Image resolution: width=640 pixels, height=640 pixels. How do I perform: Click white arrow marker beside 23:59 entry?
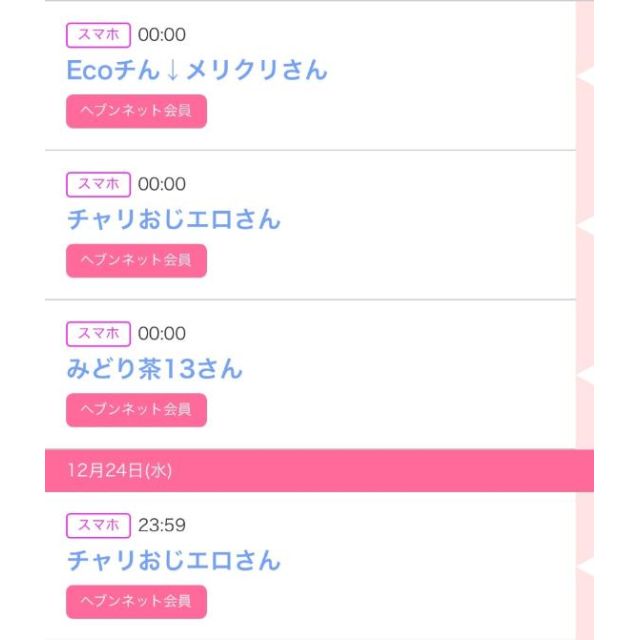pyautogui.click(x=585, y=566)
